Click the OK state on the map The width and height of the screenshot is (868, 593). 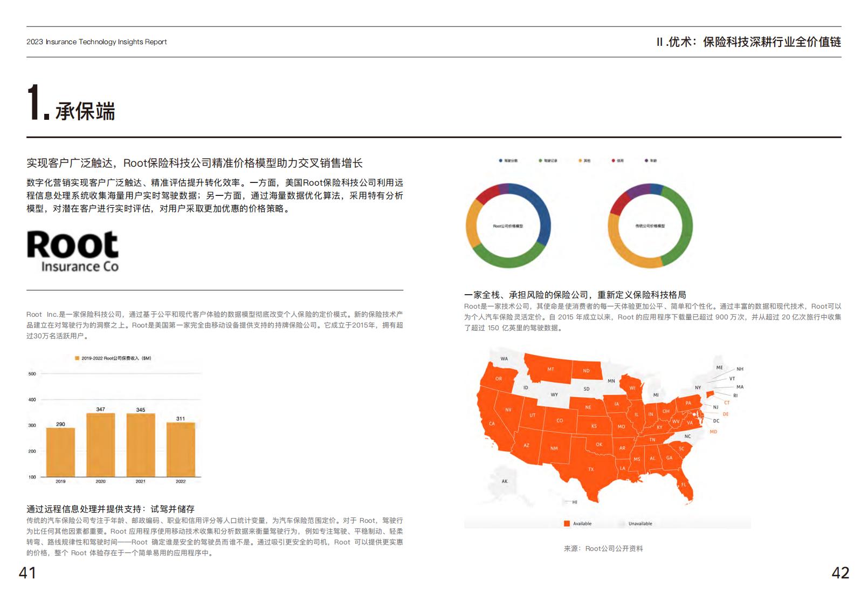[599, 445]
